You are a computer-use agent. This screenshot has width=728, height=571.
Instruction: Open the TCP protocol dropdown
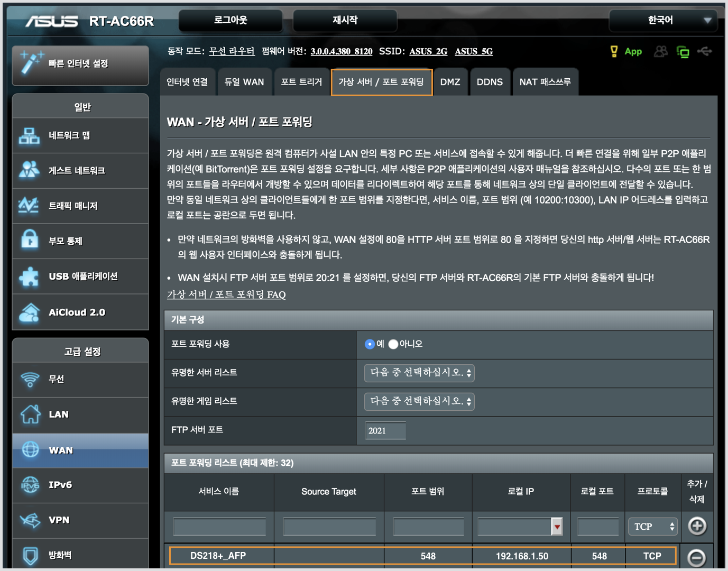pyautogui.click(x=653, y=527)
